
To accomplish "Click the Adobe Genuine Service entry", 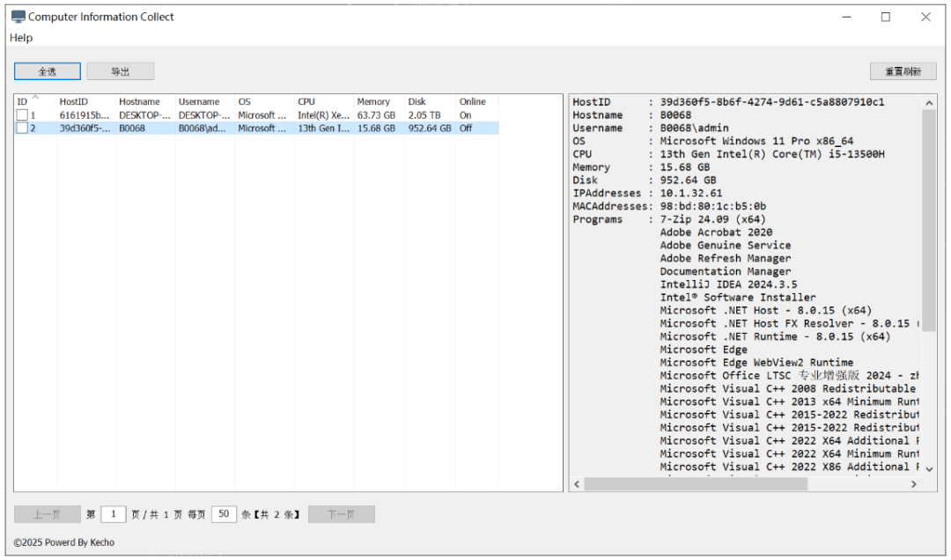I will pos(726,246).
